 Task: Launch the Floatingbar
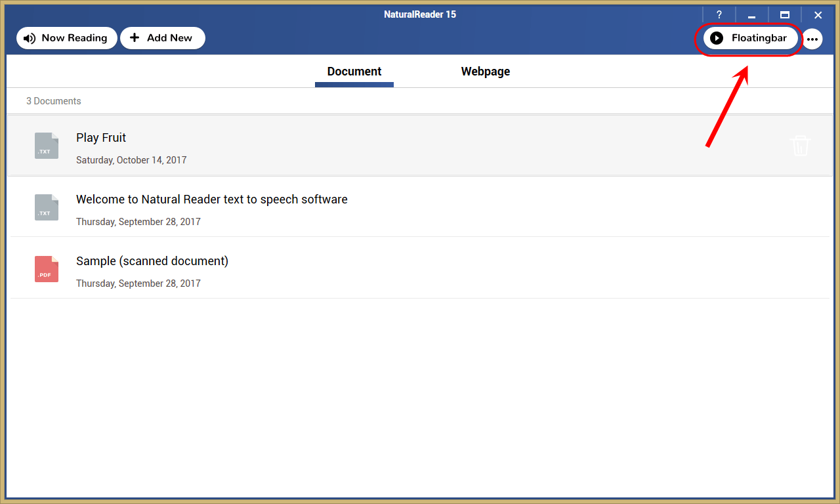pos(751,38)
